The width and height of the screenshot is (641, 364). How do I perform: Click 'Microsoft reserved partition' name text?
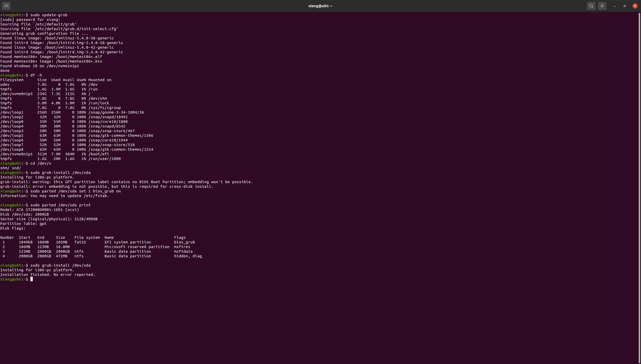point(137,247)
